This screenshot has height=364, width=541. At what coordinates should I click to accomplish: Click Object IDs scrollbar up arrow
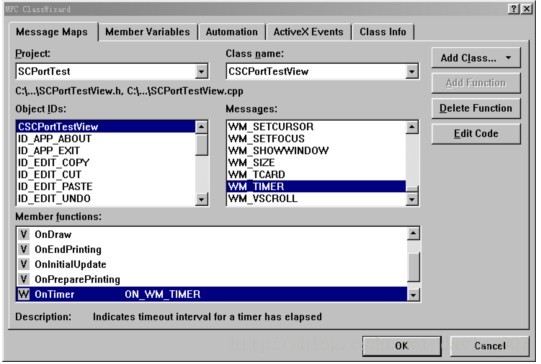pyautogui.click(x=201, y=127)
